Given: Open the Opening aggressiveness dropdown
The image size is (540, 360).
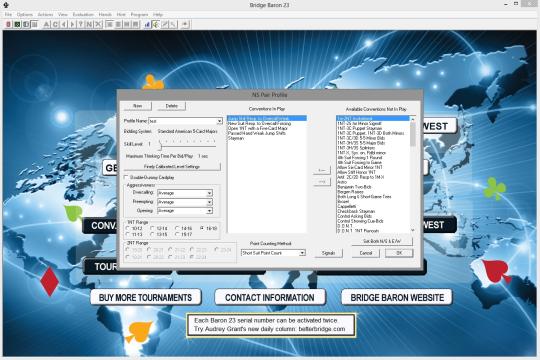Looking at the screenshot, I should (x=209, y=210).
